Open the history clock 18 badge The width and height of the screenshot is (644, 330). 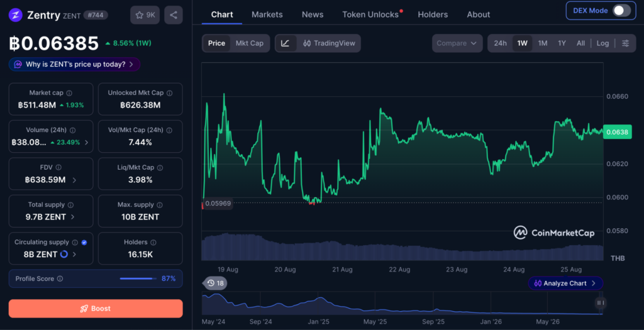tap(216, 283)
